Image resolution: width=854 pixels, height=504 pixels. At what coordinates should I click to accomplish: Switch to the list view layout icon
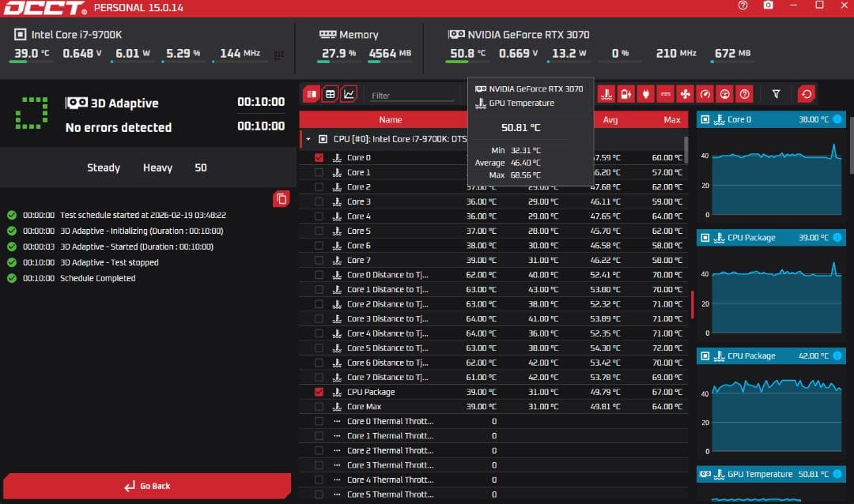pos(312,94)
